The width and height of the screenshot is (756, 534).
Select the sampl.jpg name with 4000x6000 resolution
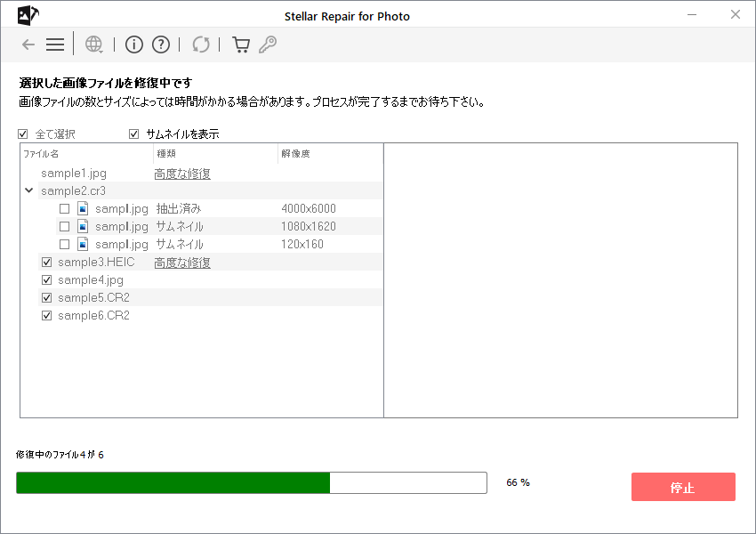pyautogui.click(x=122, y=209)
